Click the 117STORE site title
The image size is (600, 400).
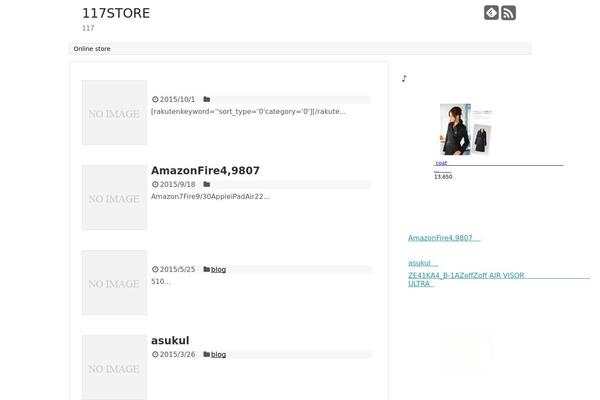116,13
